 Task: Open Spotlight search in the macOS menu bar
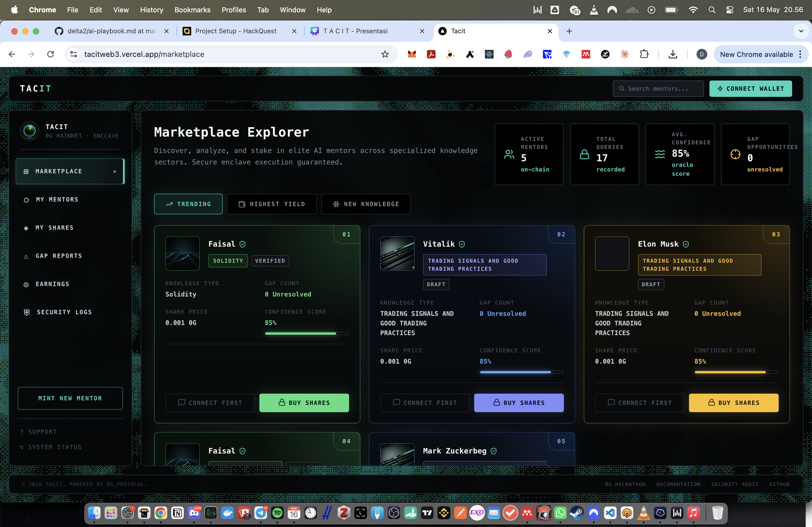click(712, 10)
